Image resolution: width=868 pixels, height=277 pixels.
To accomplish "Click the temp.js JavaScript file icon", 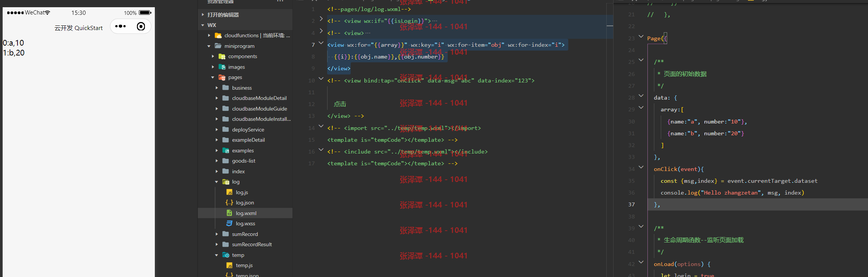I will tap(229, 265).
